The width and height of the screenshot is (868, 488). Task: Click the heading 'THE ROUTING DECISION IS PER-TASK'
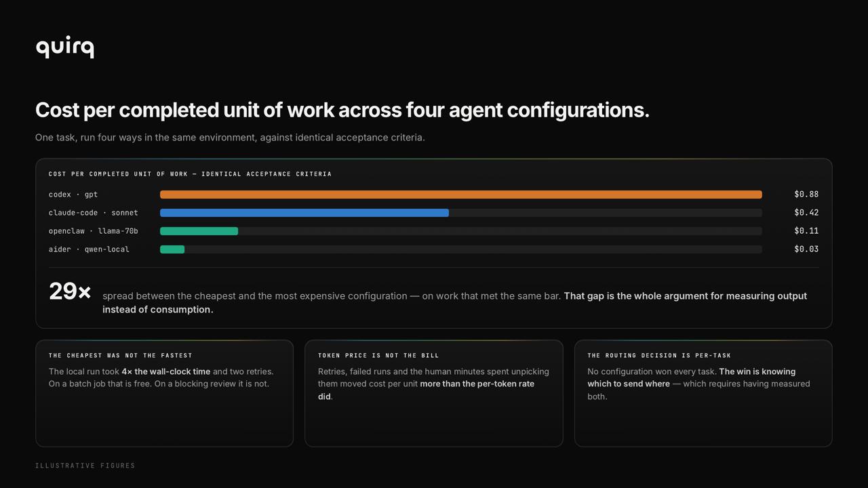(659, 356)
